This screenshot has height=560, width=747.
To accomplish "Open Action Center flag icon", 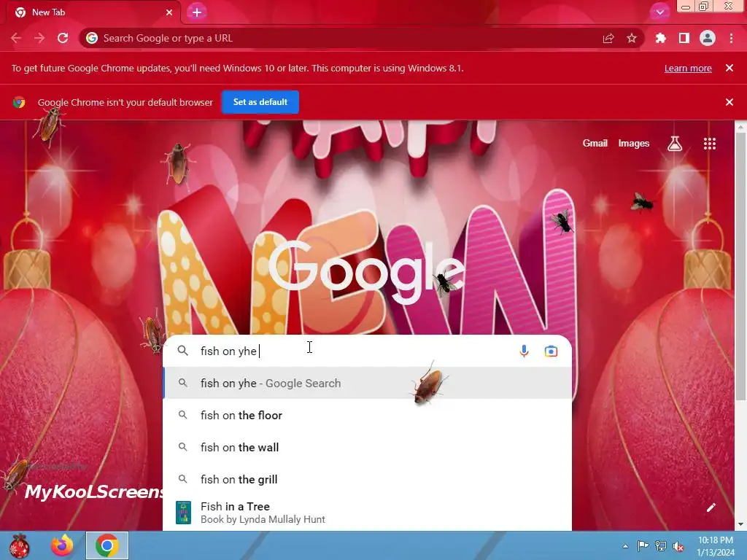I will click(643, 546).
